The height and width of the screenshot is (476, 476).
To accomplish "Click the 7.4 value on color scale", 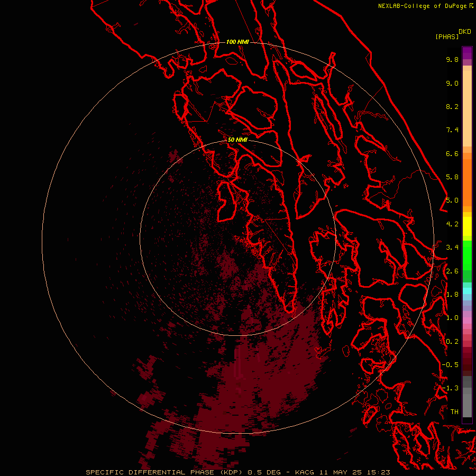I will tap(452, 130).
